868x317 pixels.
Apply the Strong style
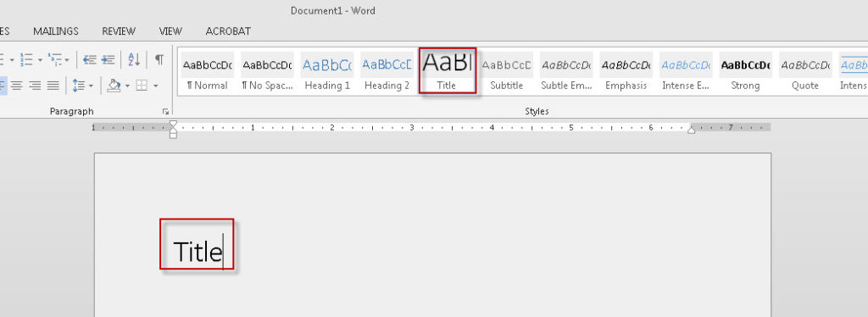(746, 72)
